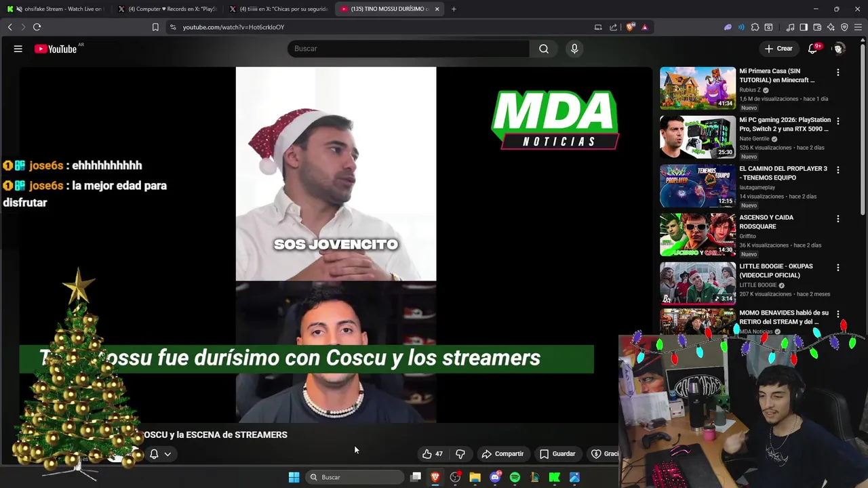Click the Windows taskbar Buscar box
The height and width of the screenshot is (488, 868).
coord(355,477)
